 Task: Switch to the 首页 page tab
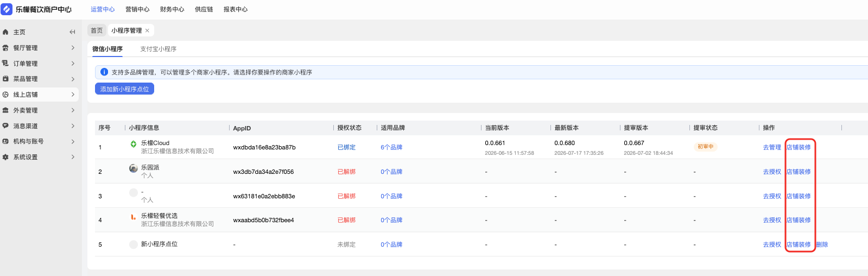tap(97, 30)
